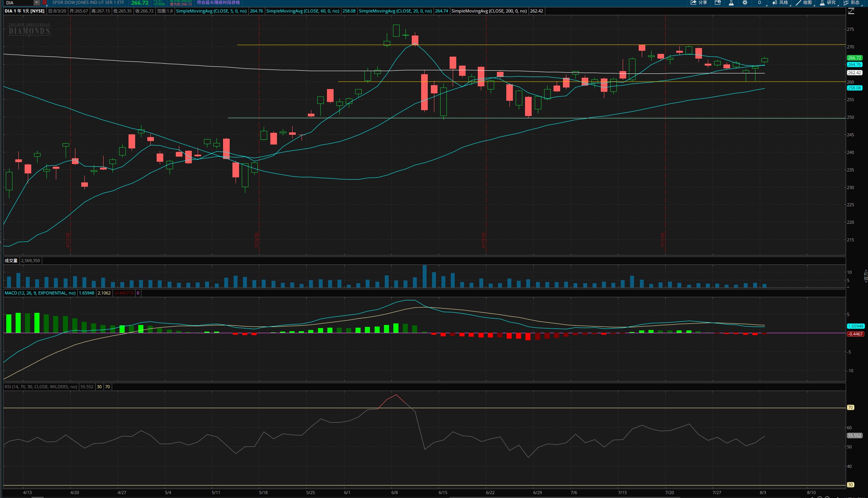The width and height of the screenshot is (868, 498).
Task: Click the 258.08 price bubble on axis
Action: 854,88
